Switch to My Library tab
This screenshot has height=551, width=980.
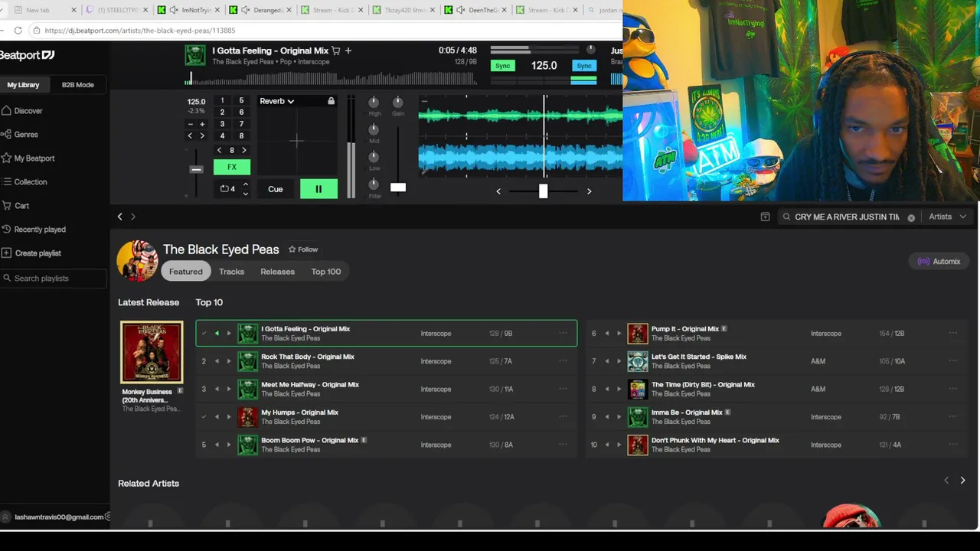(23, 85)
